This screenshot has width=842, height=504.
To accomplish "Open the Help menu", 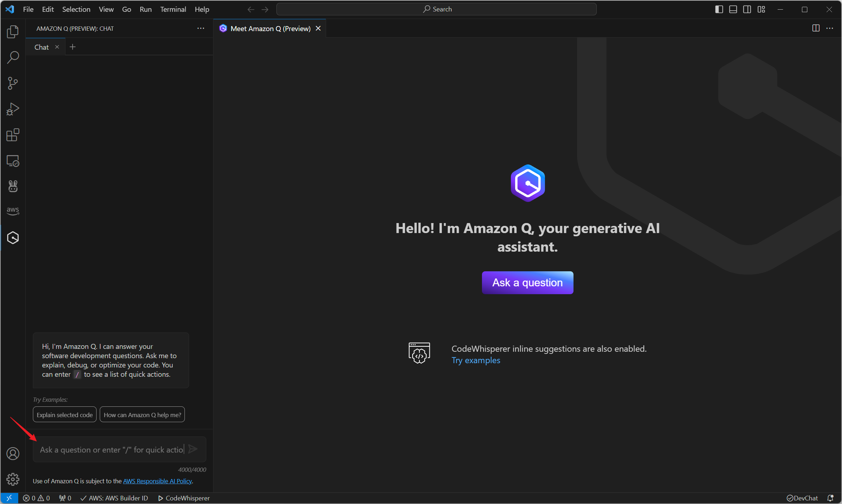I will coord(202,9).
